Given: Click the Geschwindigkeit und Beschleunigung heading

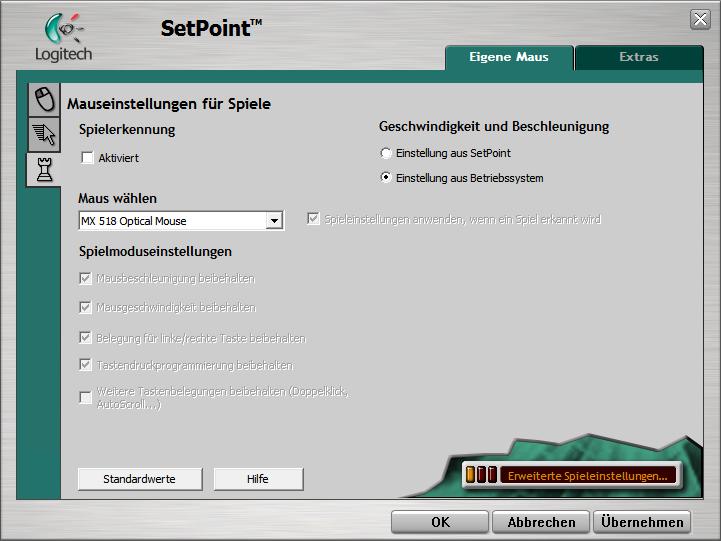Looking at the screenshot, I should click(x=494, y=126).
